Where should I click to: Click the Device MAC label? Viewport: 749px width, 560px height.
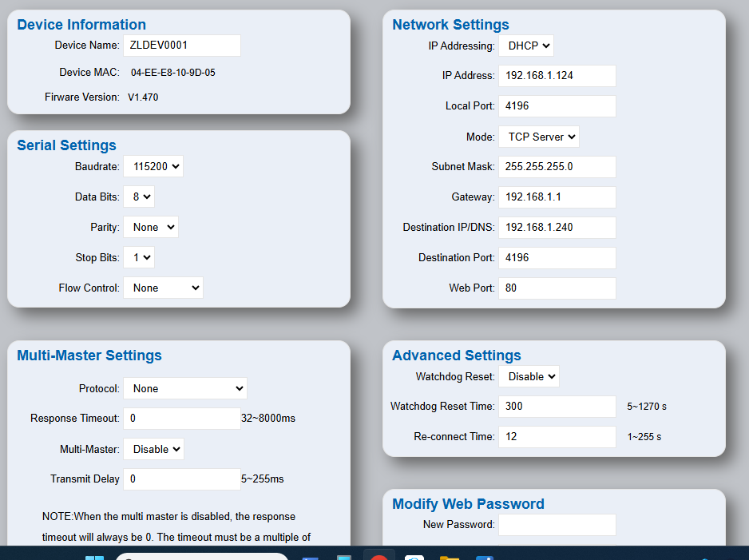point(89,73)
